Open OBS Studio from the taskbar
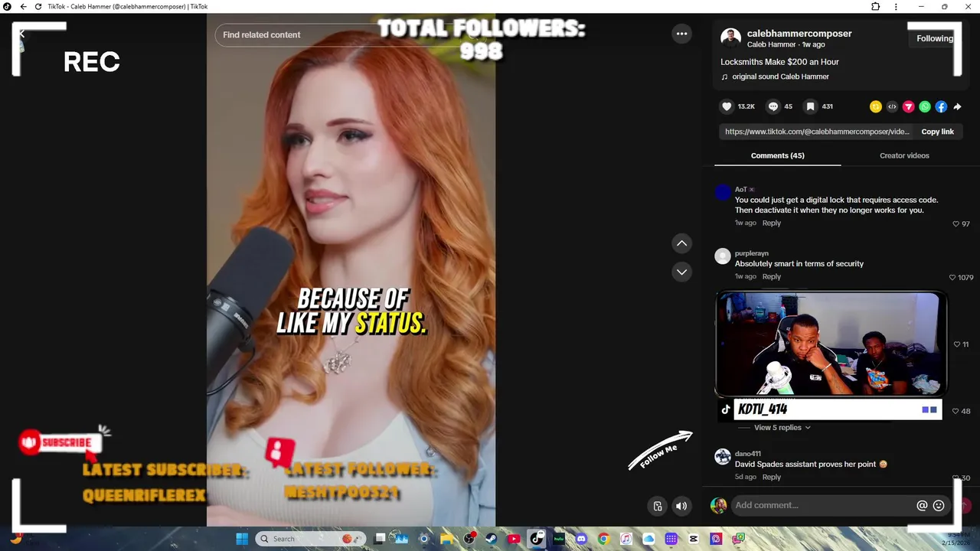 click(x=469, y=539)
